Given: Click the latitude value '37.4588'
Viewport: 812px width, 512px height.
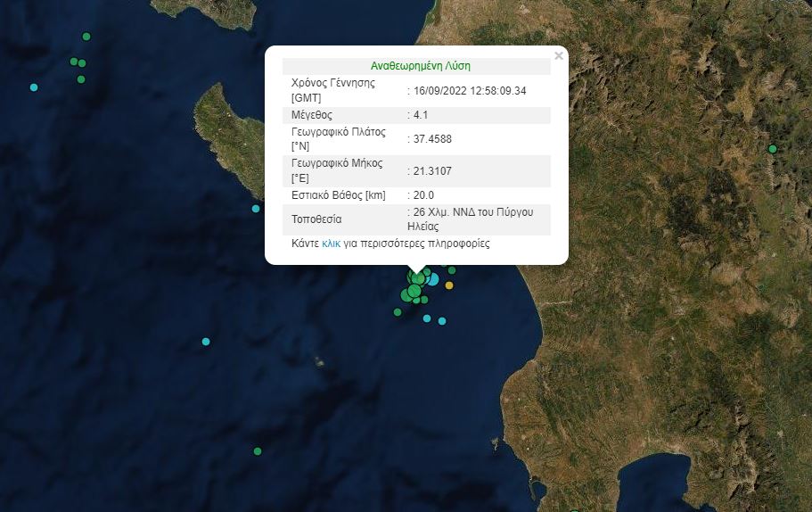Looking at the screenshot, I should pyautogui.click(x=432, y=139).
